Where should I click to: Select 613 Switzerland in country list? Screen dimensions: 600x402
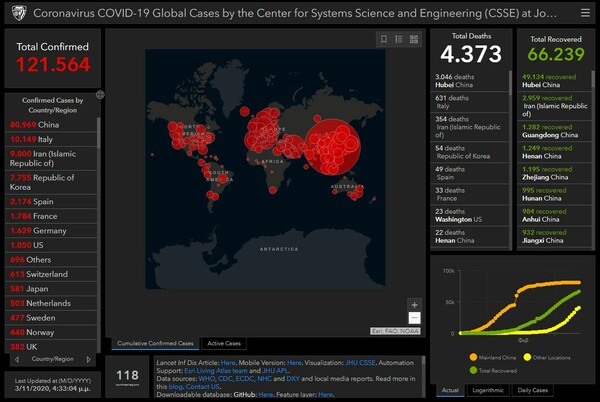pyautogui.click(x=51, y=274)
